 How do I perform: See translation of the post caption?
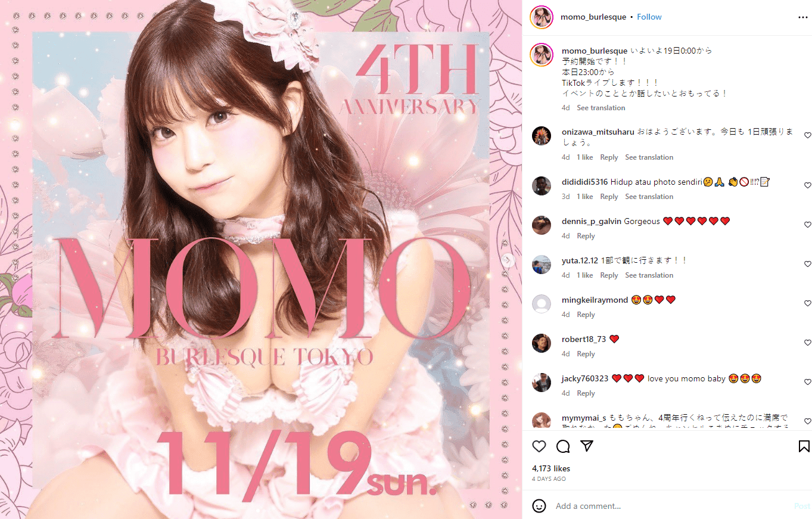coord(601,108)
